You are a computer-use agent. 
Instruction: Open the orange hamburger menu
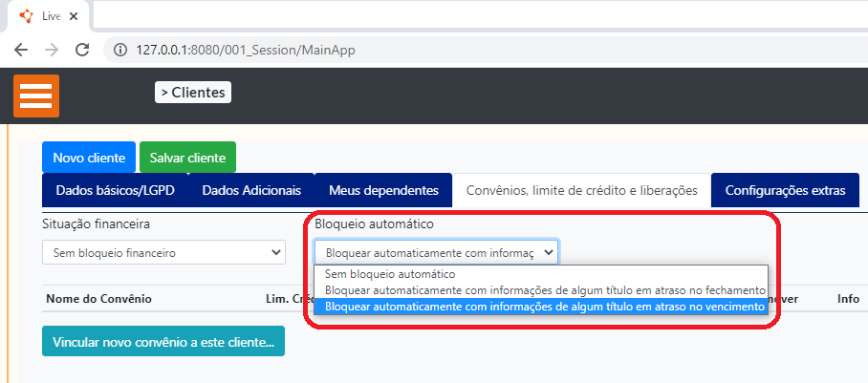click(x=36, y=96)
